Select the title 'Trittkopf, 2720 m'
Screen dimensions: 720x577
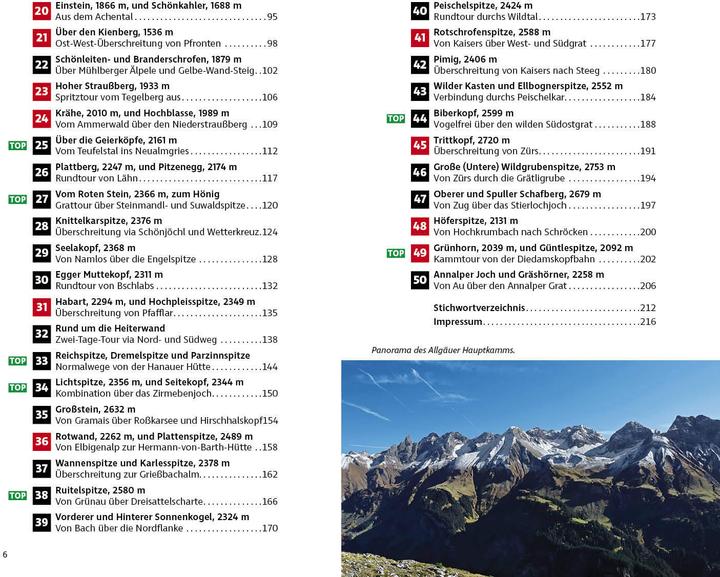coord(472,140)
